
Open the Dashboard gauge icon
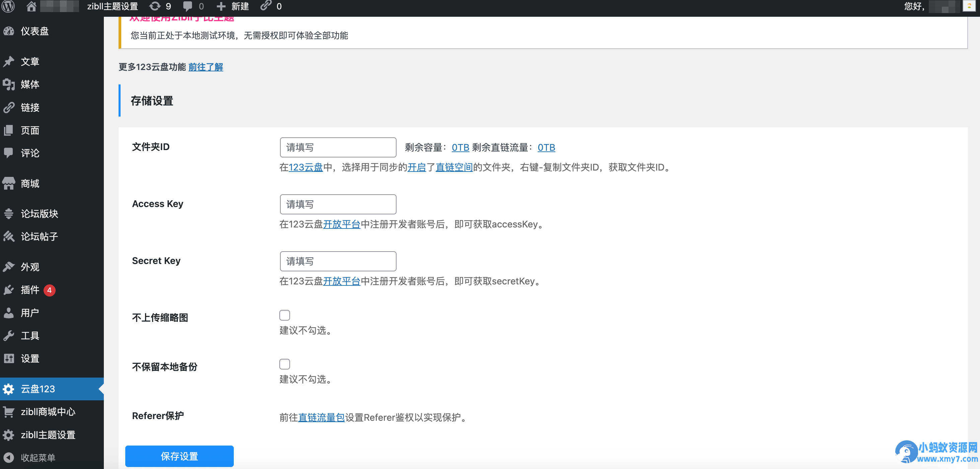point(9,31)
